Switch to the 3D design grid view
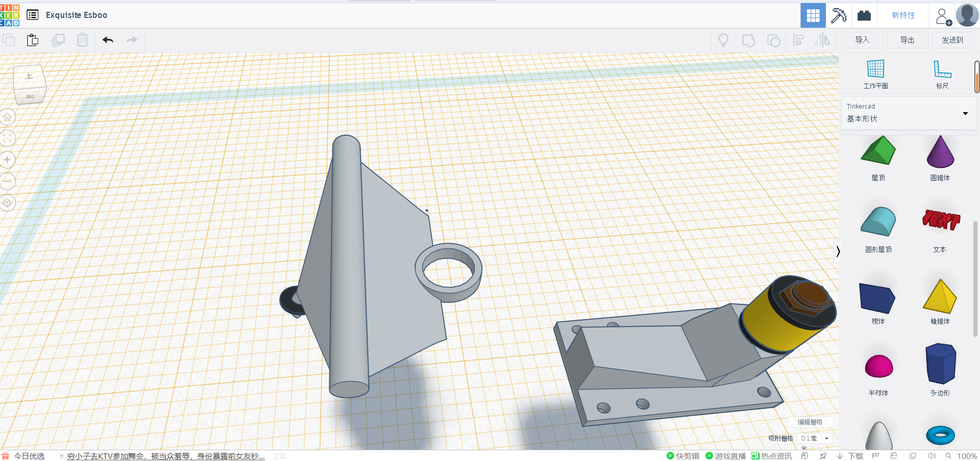This screenshot has height=461, width=980. pyautogui.click(x=813, y=15)
